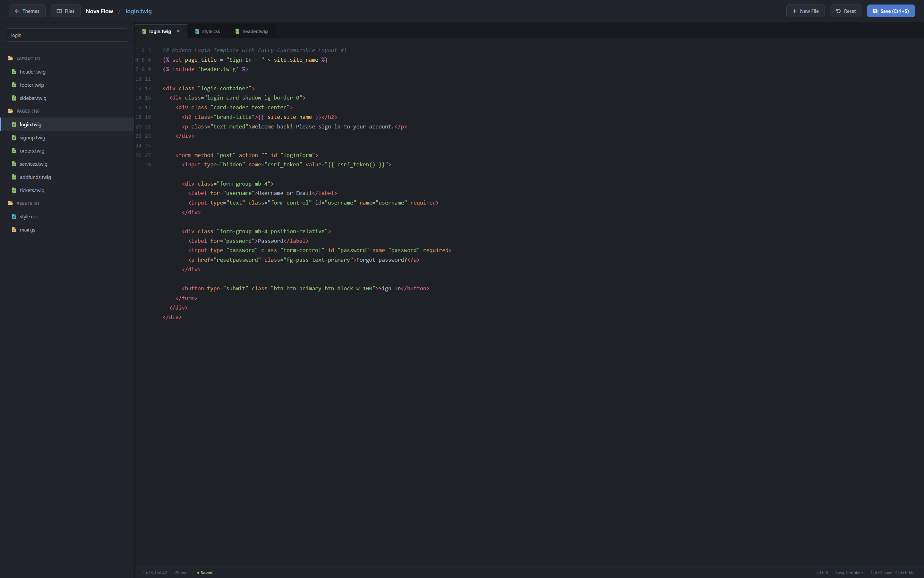Click the icon on the login.twig tab
This screenshot has width=924, height=578.
[x=144, y=31]
